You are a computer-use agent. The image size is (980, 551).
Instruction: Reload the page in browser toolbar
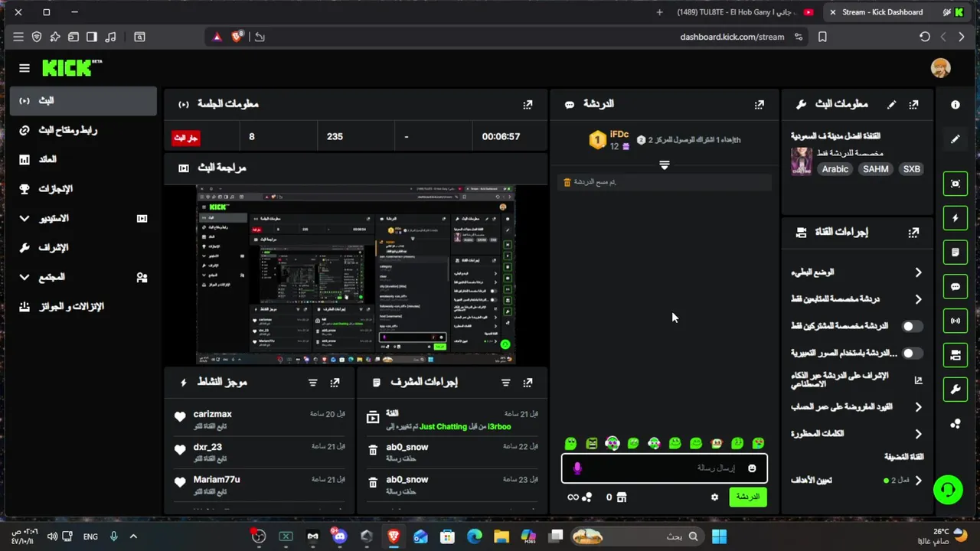pyautogui.click(x=925, y=37)
